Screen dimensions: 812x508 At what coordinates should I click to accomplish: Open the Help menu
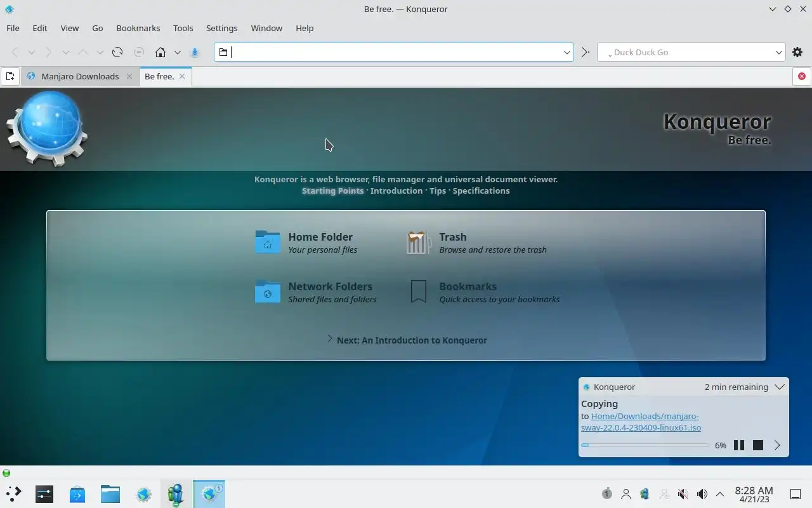click(304, 28)
